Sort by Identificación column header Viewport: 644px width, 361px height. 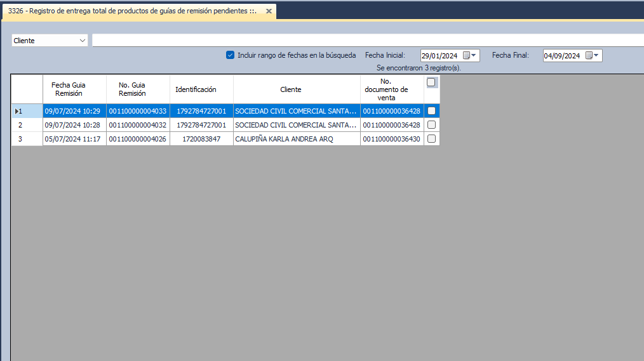196,89
